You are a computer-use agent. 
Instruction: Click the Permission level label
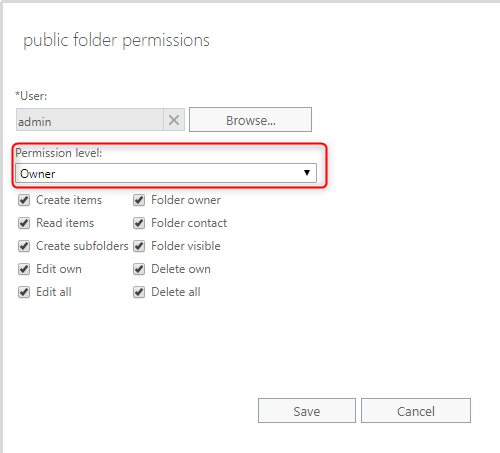[59, 153]
